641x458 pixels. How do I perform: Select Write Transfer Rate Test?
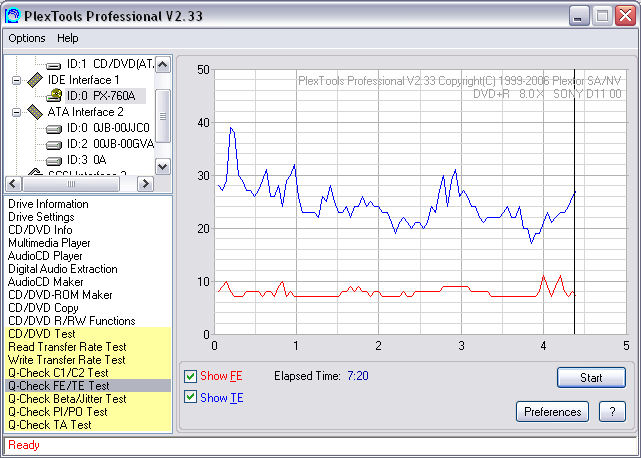(x=88, y=360)
